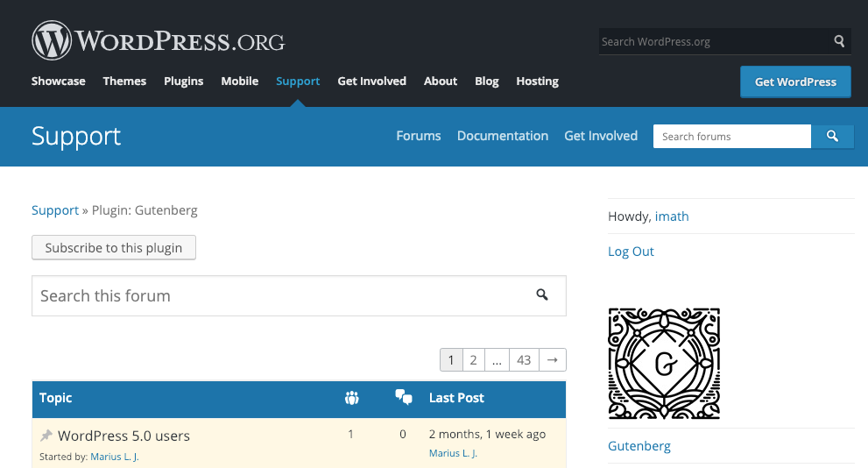Focus the Search forums input field

732,136
